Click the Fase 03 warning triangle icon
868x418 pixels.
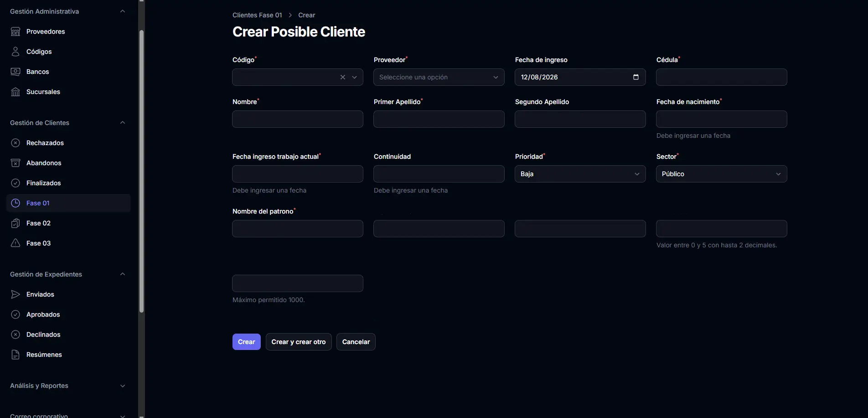pos(15,243)
